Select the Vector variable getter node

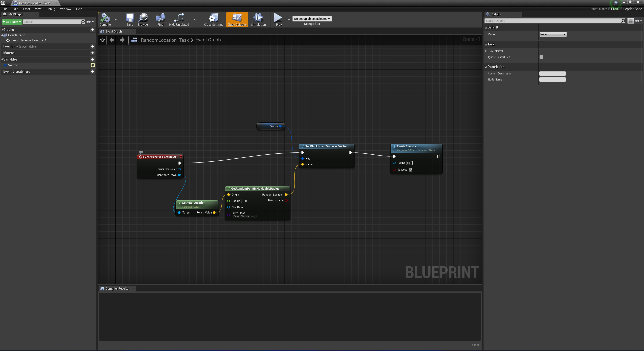(x=271, y=126)
